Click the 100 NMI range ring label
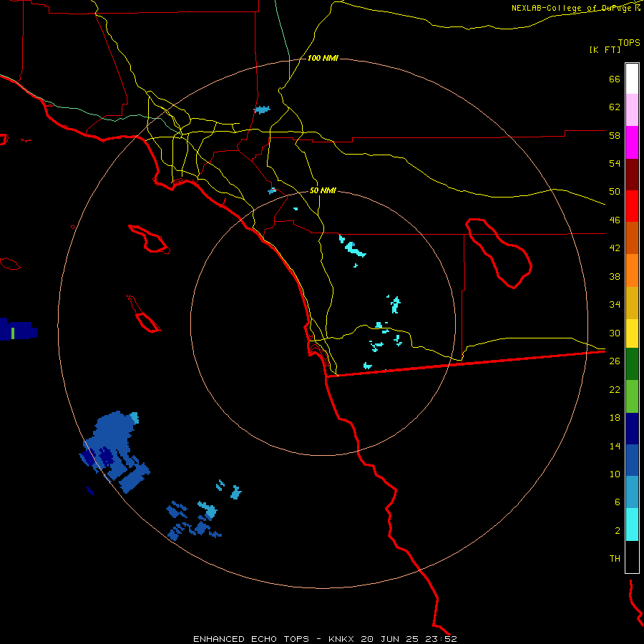 tap(323, 59)
